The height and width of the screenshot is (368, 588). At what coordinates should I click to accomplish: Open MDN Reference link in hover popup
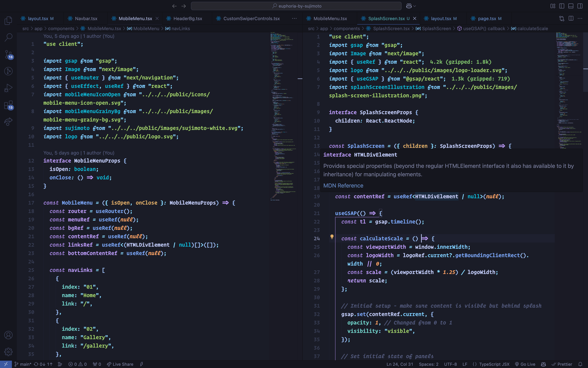(x=343, y=185)
